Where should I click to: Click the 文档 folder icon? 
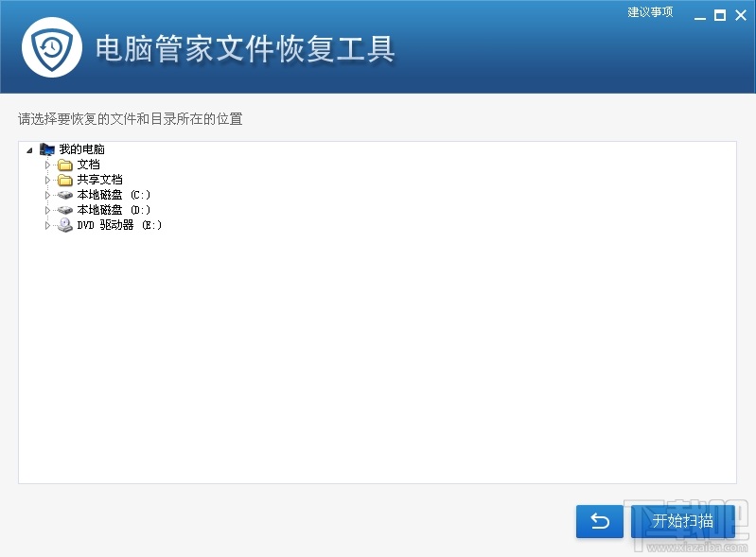65,165
